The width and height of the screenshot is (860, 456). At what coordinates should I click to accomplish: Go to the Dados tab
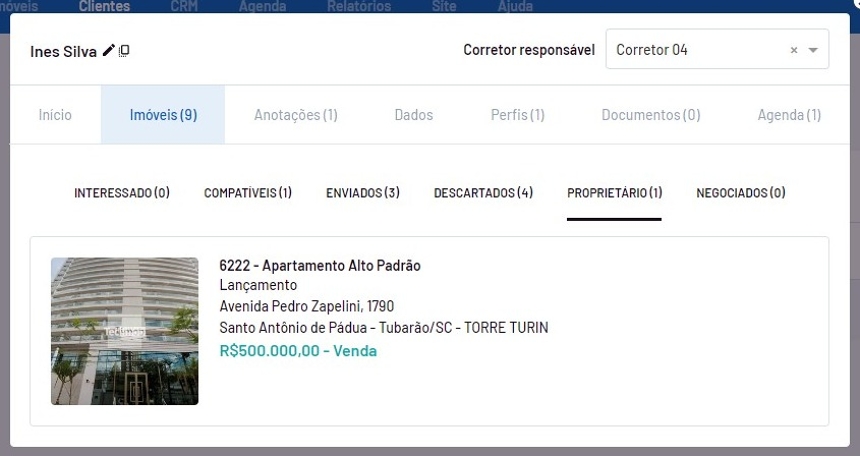point(414,115)
